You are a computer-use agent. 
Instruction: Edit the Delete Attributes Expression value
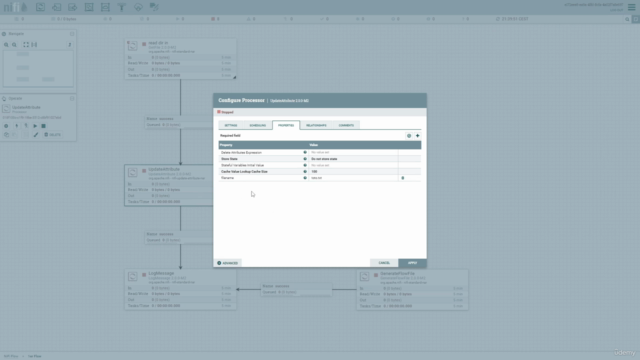click(x=353, y=152)
